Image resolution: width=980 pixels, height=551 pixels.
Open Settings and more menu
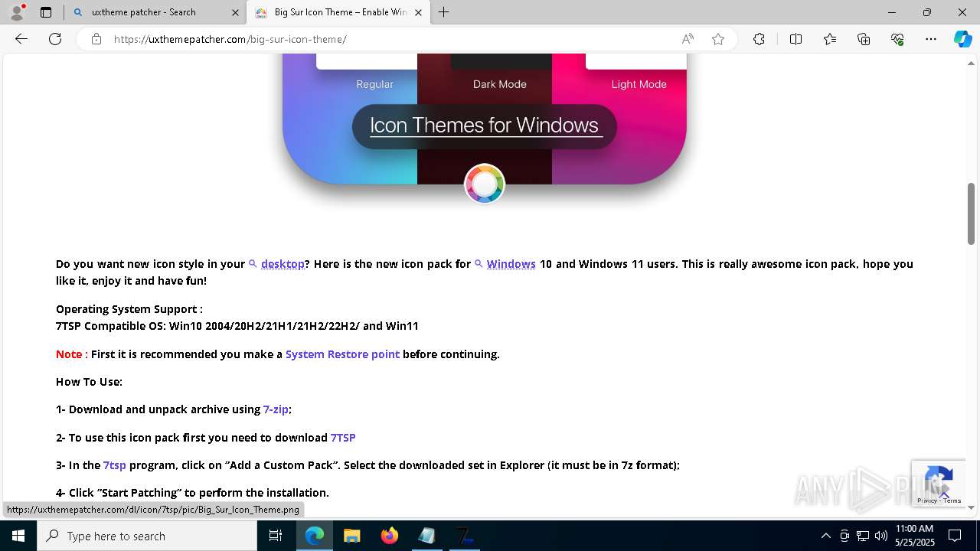tap(931, 39)
